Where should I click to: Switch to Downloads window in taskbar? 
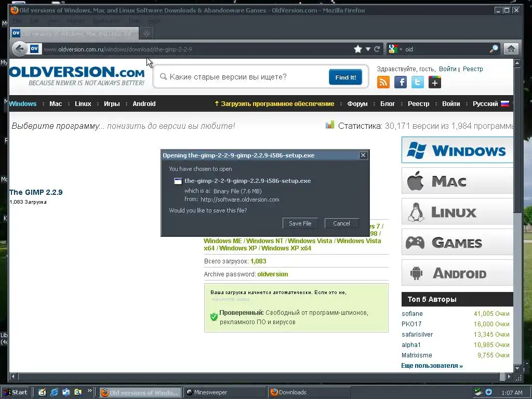click(x=309, y=392)
